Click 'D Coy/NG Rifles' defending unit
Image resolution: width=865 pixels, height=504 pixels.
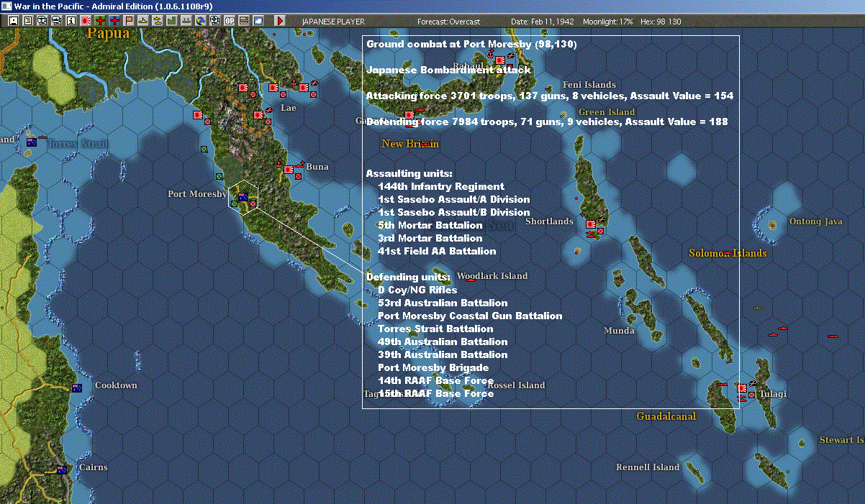(x=417, y=290)
